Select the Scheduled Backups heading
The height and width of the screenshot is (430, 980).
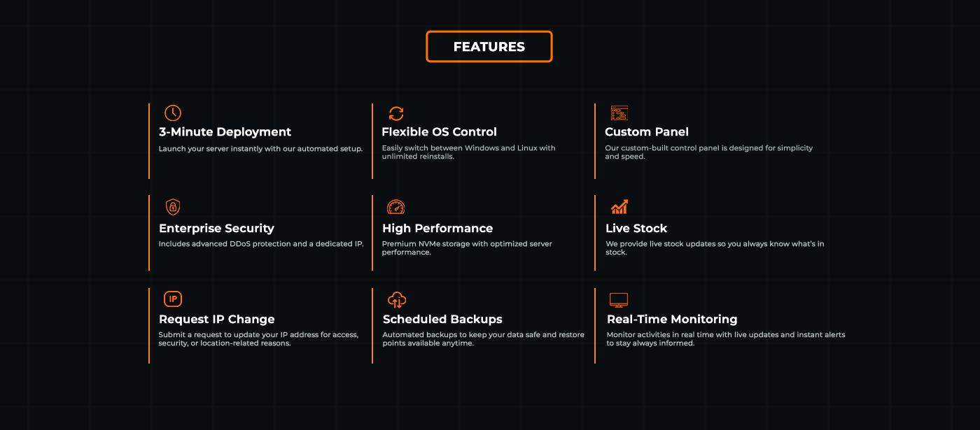[x=442, y=320]
